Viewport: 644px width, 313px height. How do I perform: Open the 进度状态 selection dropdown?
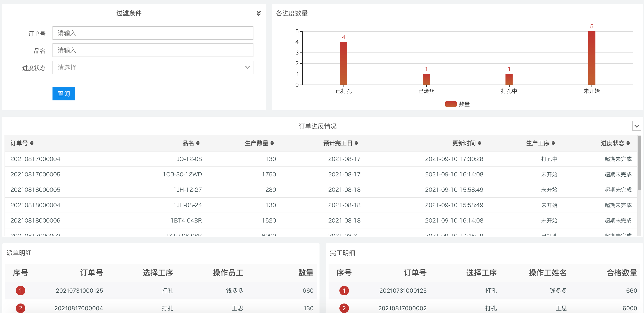coord(153,67)
